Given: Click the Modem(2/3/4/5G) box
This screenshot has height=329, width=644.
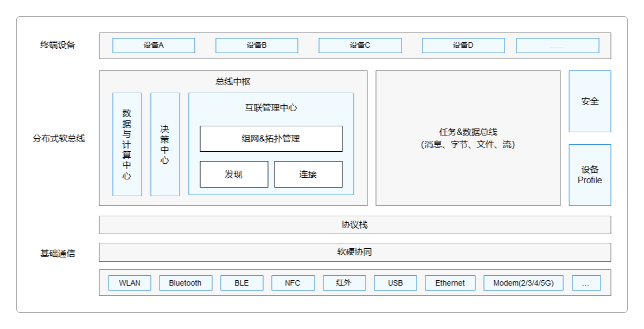Looking at the screenshot, I should coord(524,283).
